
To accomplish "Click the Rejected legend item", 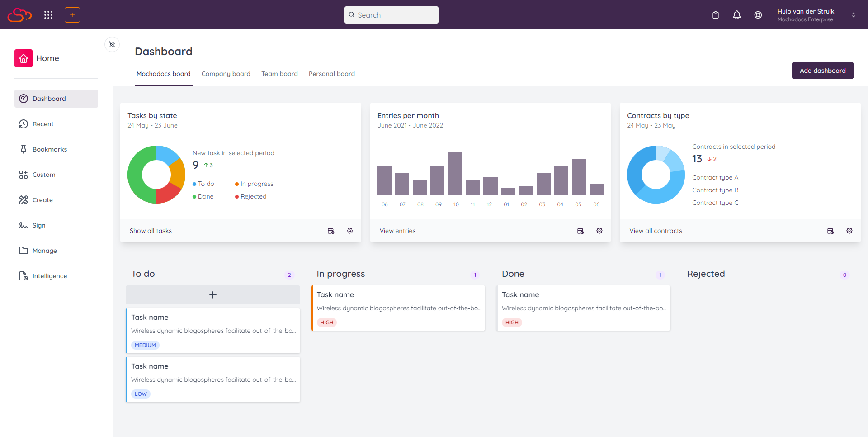I will (x=251, y=196).
